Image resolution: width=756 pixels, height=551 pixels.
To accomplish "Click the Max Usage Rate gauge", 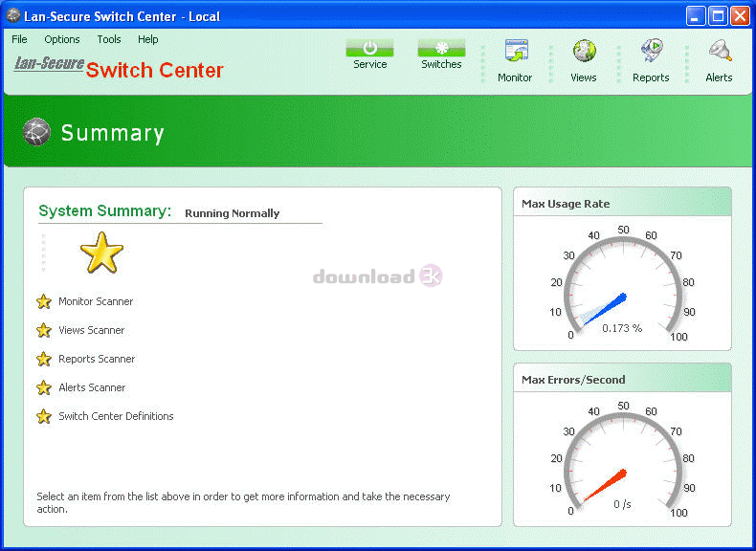I will [622, 284].
